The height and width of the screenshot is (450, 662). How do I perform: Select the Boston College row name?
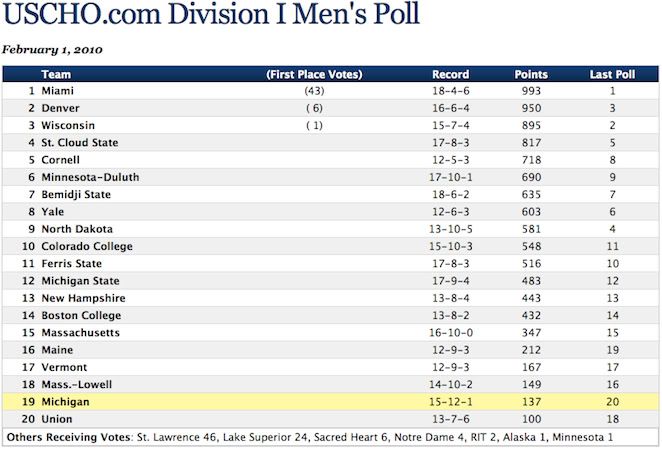(x=80, y=315)
